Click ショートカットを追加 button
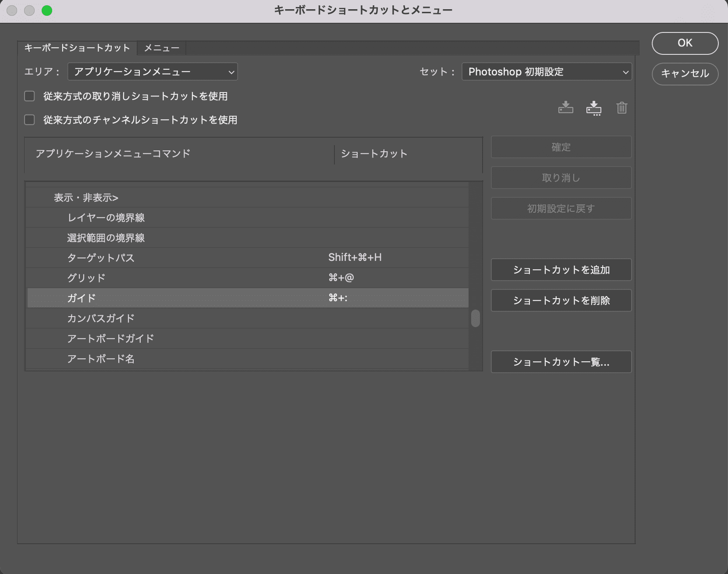This screenshot has width=728, height=574. (561, 270)
